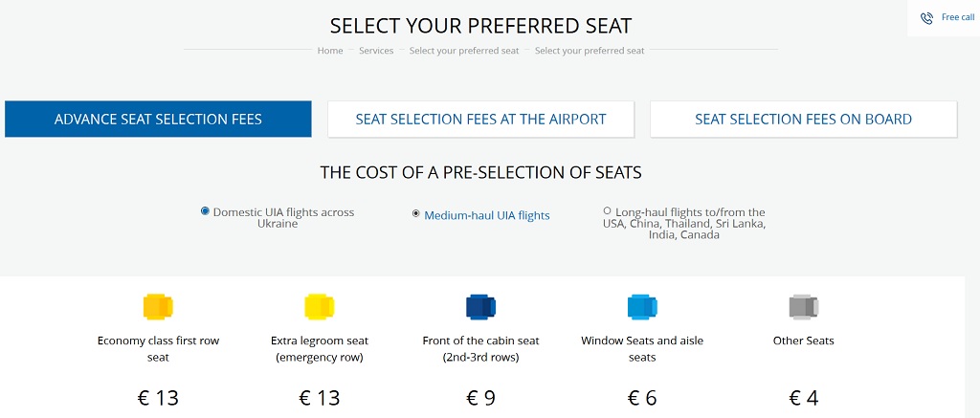This screenshot has height=418, width=980.
Task: Click the first Select your preferred seat breadcrumb
Action: pos(464,51)
